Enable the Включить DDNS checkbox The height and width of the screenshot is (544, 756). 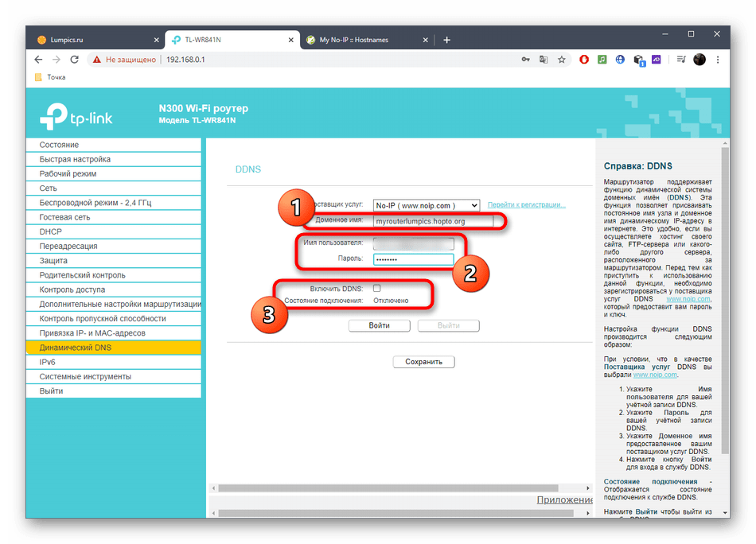pos(377,288)
